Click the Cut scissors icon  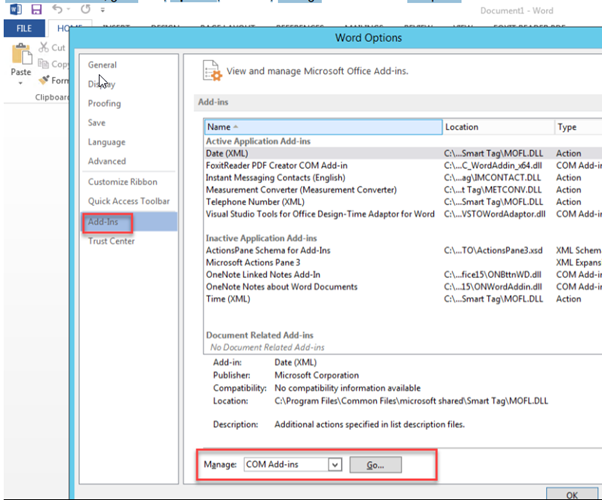pyautogui.click(x=43, y=47)
